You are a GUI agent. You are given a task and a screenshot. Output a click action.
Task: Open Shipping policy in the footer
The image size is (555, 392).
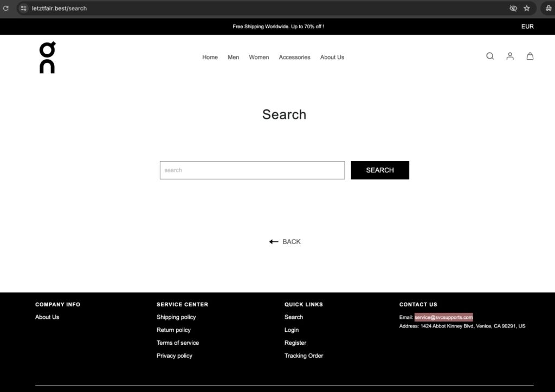[176, 317]
